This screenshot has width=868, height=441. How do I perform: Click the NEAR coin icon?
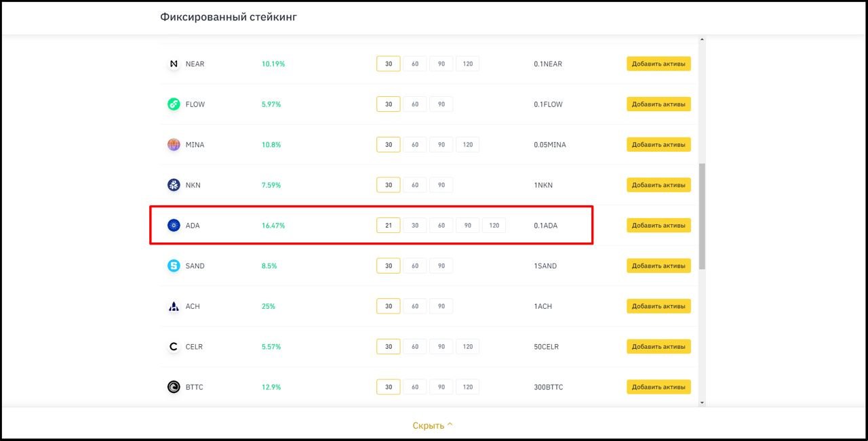174,64
